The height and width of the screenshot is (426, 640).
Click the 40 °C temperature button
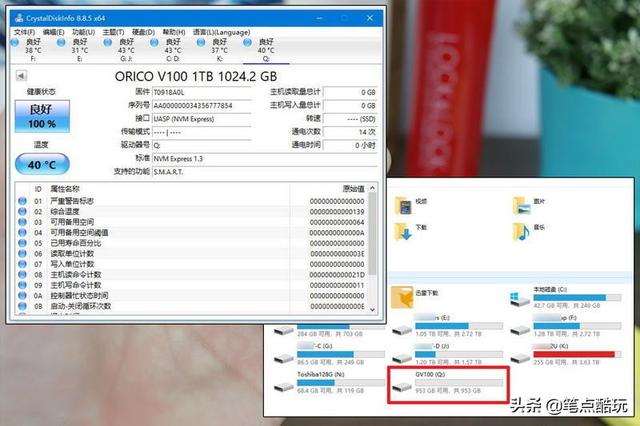click(x=42, y=164)
